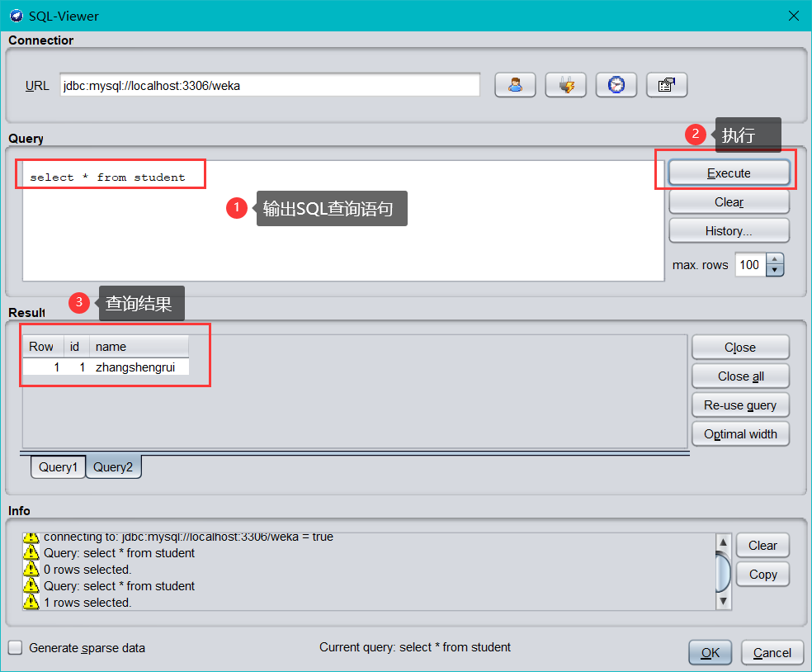The width and height of the screenshot is (812, 672).
Task: Click the JDBC URL input field
Action: point(270,86)
